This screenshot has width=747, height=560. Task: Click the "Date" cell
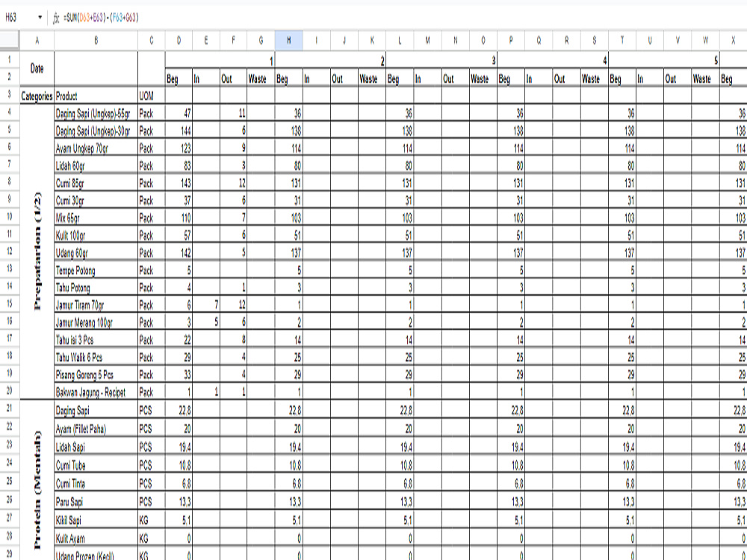pos(37,69)
